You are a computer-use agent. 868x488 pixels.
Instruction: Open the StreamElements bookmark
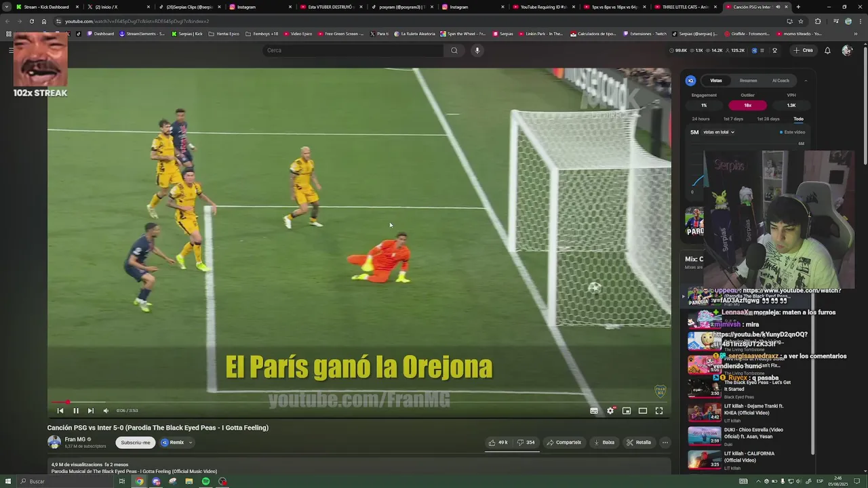pyautogui.click(x=142, y=33)
